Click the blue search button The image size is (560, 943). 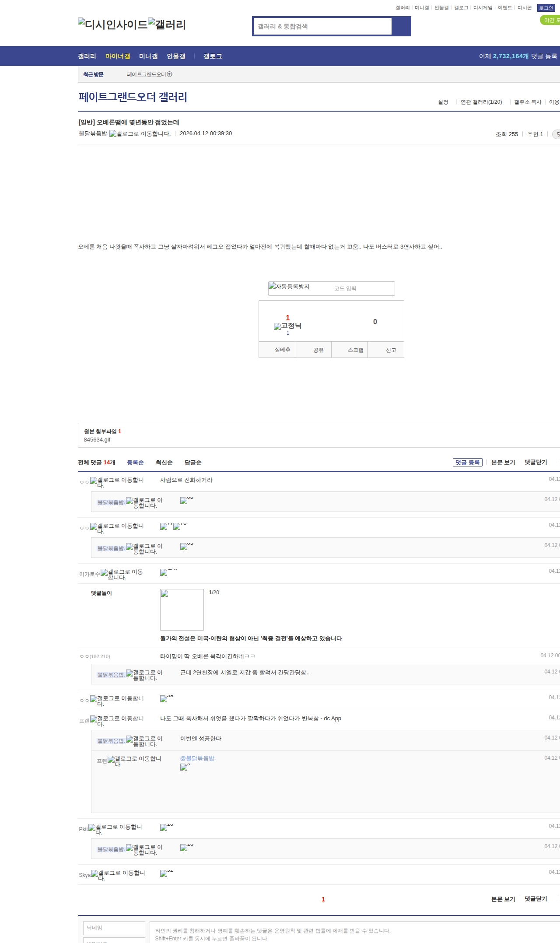point(401,26)
